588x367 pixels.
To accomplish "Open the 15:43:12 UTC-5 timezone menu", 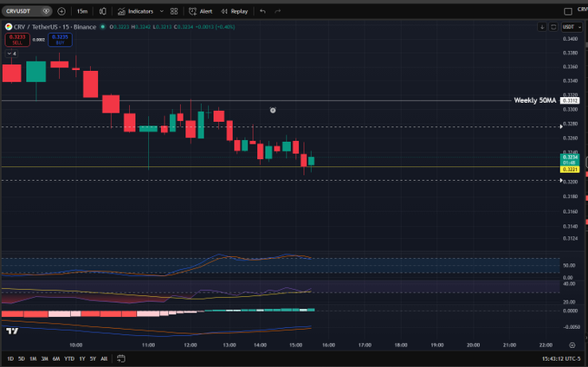I will [x=561, y=358].
